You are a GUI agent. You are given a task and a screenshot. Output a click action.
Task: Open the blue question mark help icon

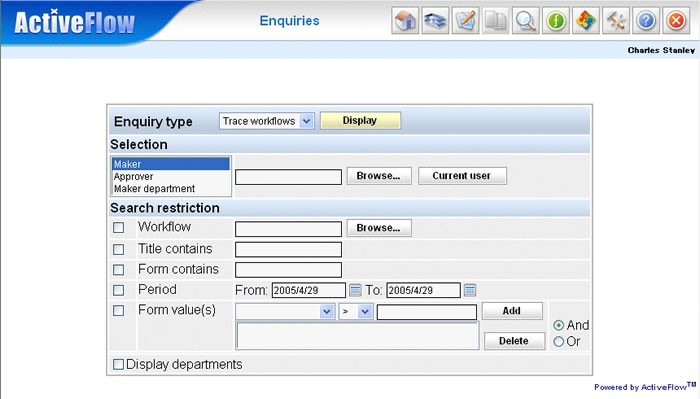tap(646, 21)
